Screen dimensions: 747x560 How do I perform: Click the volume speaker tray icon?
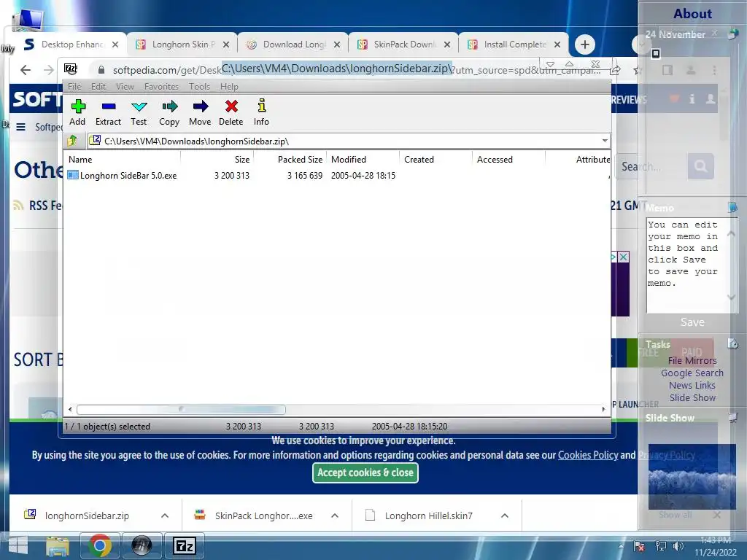pos(678,546)
